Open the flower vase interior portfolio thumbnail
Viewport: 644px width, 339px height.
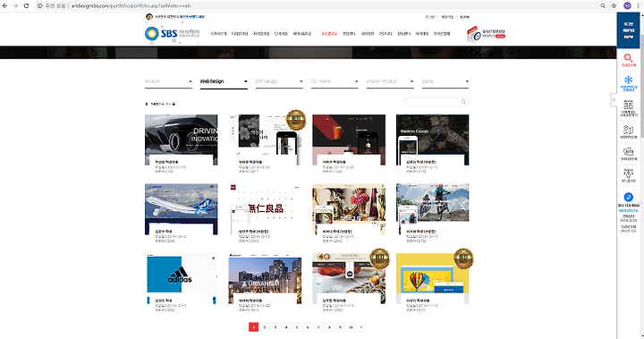click(x=349, y=209)
